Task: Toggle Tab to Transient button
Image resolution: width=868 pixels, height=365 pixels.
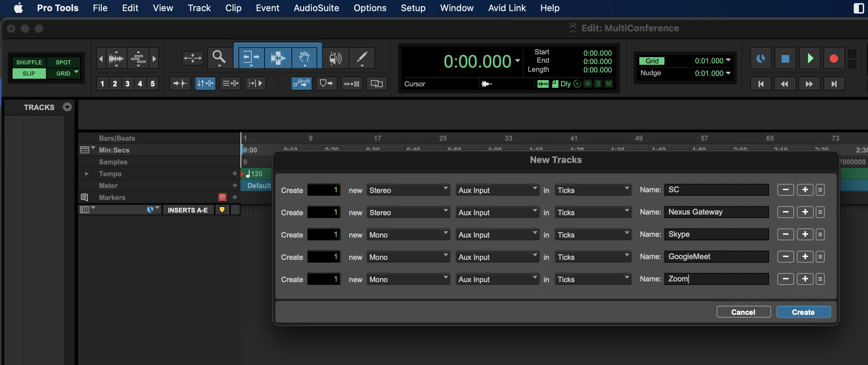Action: pos(180,84)
